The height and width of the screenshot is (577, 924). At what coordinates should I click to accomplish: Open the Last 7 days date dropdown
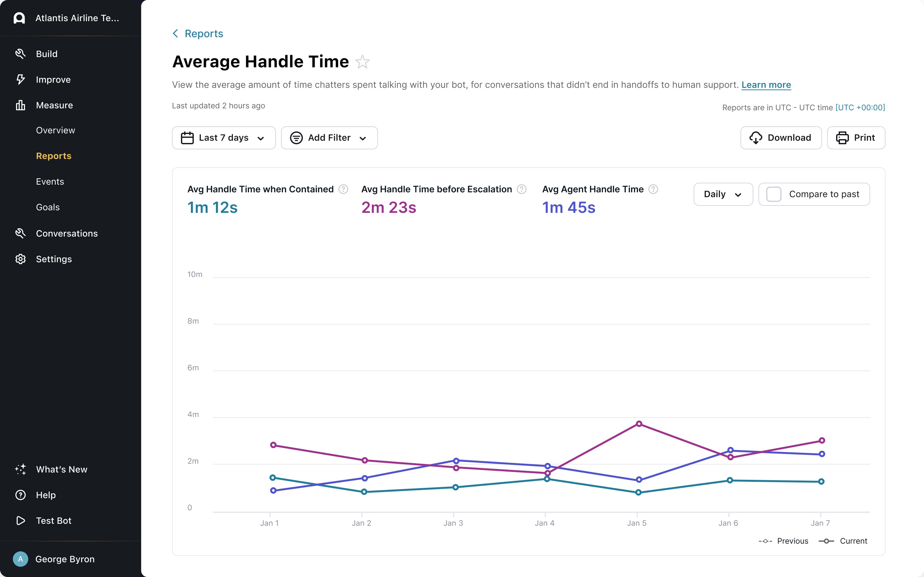[224, 138]
